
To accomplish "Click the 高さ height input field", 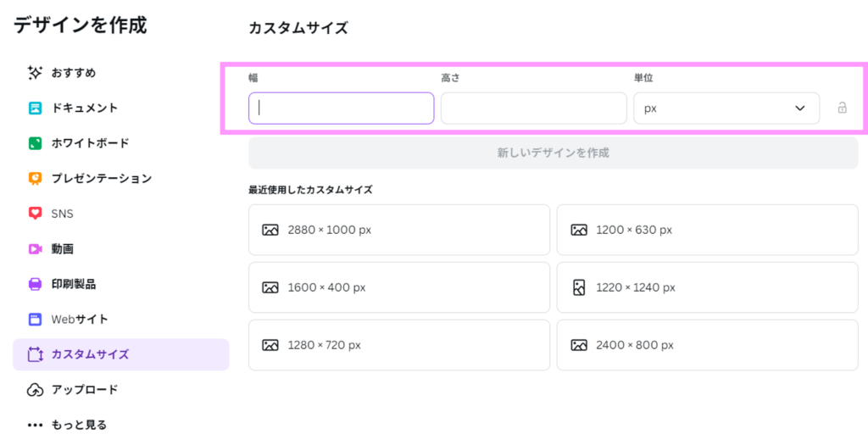I will coord(533,108).
